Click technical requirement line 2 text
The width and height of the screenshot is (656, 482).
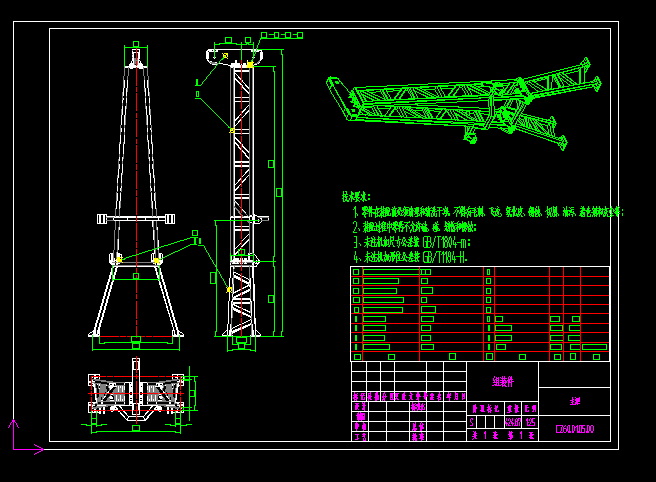click(415, 227)
